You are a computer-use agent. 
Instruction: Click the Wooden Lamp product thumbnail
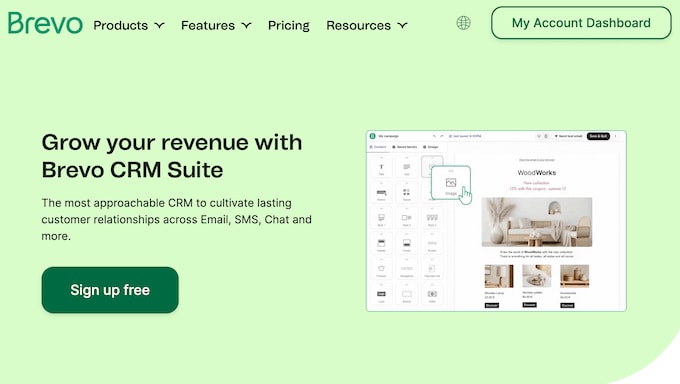click(x=499, y=276)
